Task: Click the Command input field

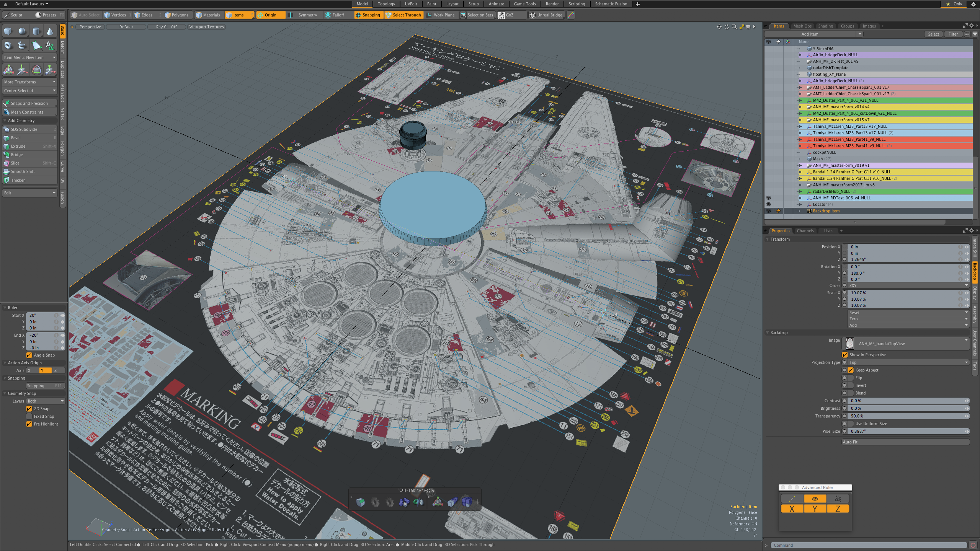Action: point(869,545)
